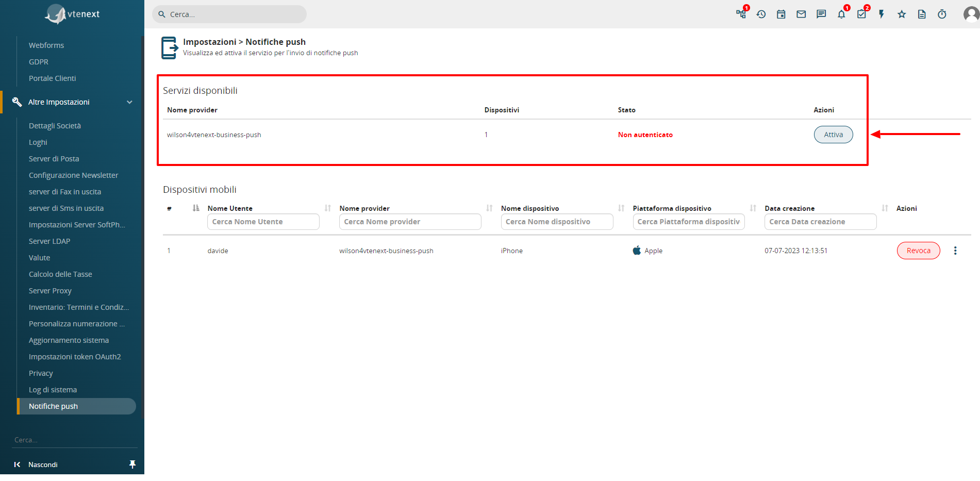
Task: Sort by Nome Utente column sort icon
Action: (328, 208)
